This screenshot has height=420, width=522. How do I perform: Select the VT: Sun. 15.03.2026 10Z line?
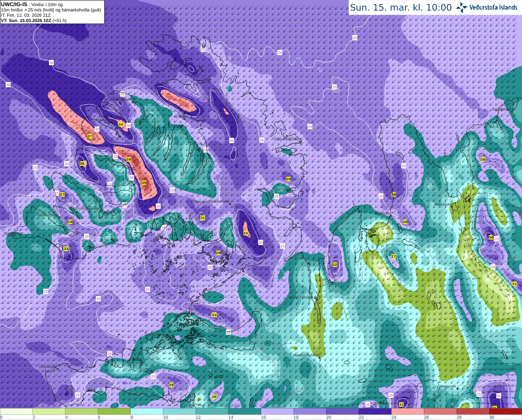26,20
